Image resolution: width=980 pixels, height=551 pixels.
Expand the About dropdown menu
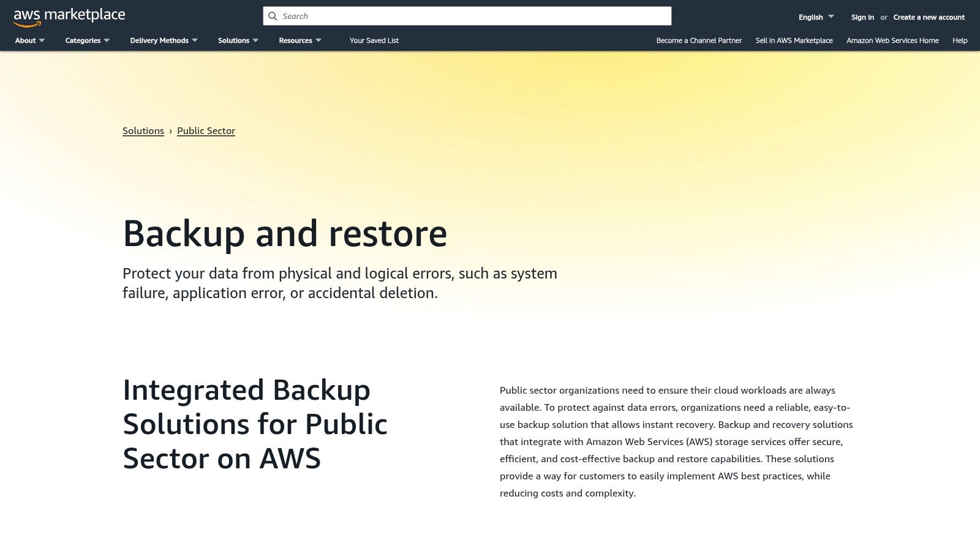(x=29, y=40)
